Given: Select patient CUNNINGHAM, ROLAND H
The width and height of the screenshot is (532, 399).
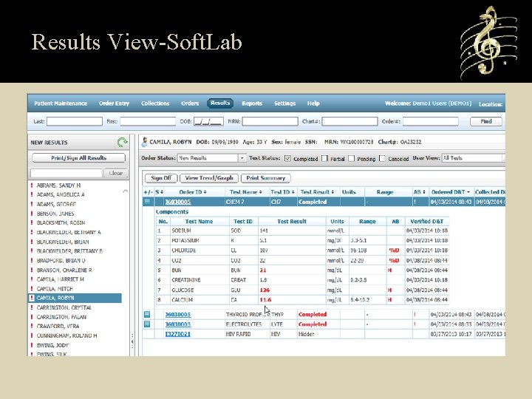Looking at the screenshot, I should point(66,335).
